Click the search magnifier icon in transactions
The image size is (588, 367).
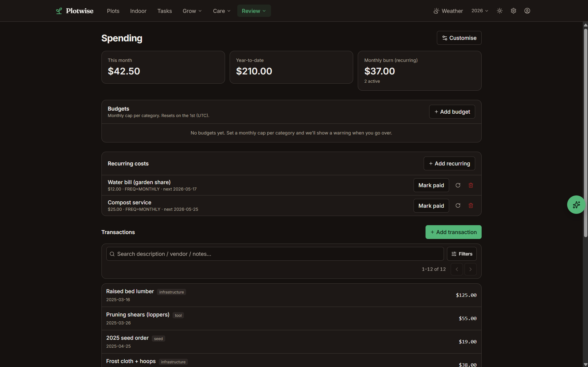point(112,254)
